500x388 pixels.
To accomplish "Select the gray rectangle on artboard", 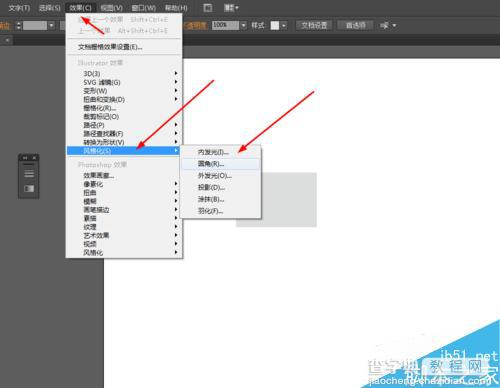I will click(289, 200).
